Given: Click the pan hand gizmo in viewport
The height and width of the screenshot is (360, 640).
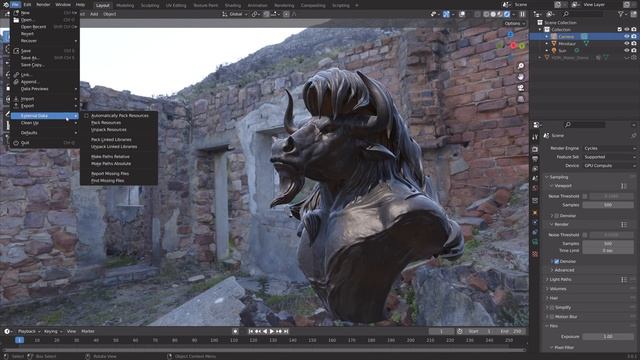Looking at the screenshot, I should (521, 77).
